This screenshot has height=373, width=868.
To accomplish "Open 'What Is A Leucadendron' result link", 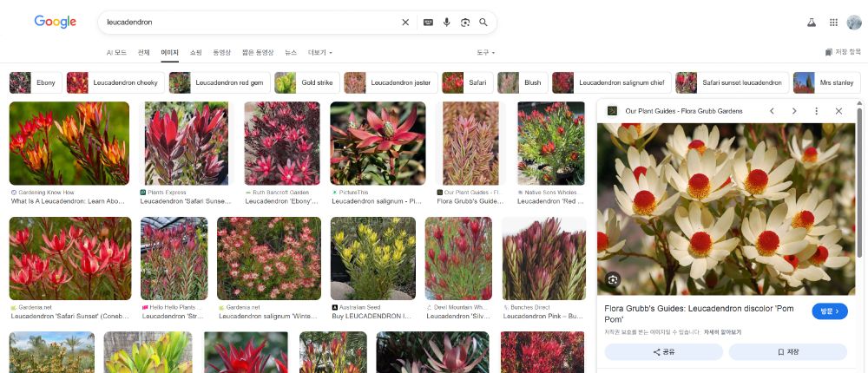I will coord(68,201).
